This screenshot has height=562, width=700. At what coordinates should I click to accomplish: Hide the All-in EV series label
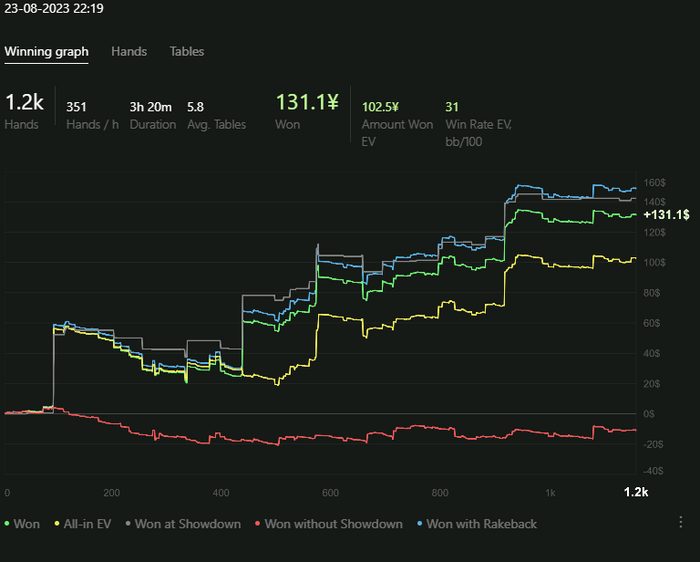(87, 524)
